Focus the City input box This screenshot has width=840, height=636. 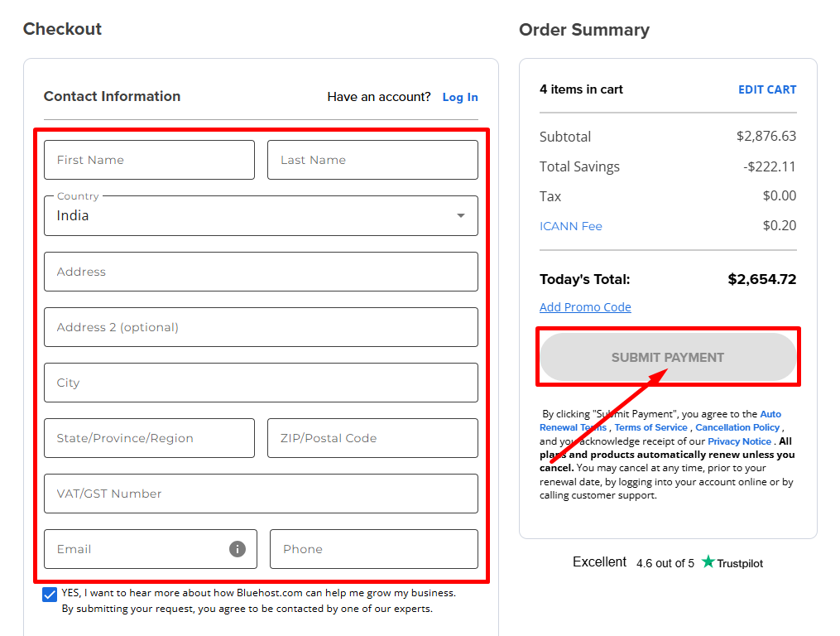pos(261,383)
